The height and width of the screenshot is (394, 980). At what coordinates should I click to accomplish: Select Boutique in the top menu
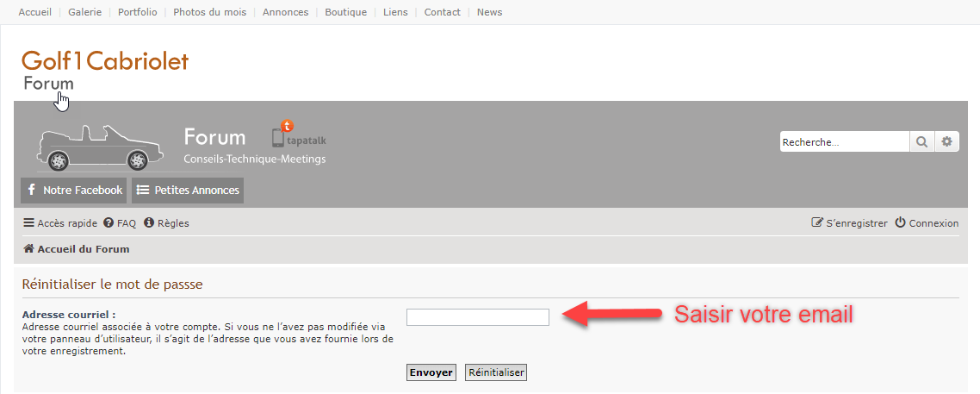point(345,12)
